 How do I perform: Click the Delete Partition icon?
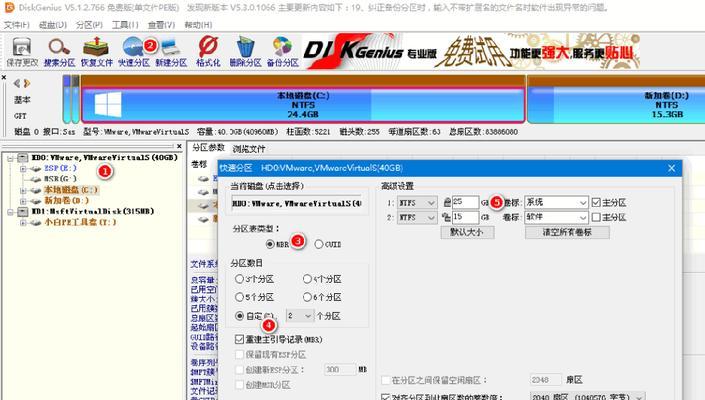point(245,52)
